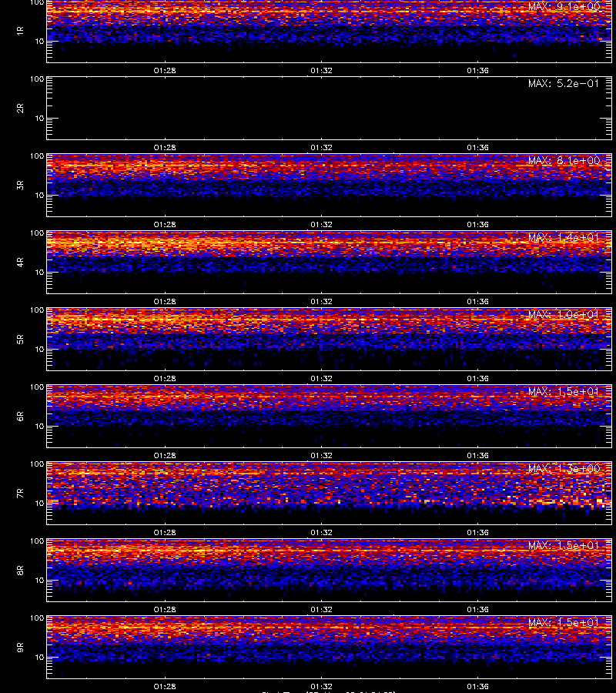This screenshot has height=693, width=616.
Task: Click 01:32 tick label below 4R panel
Action: tap(321, 301)
